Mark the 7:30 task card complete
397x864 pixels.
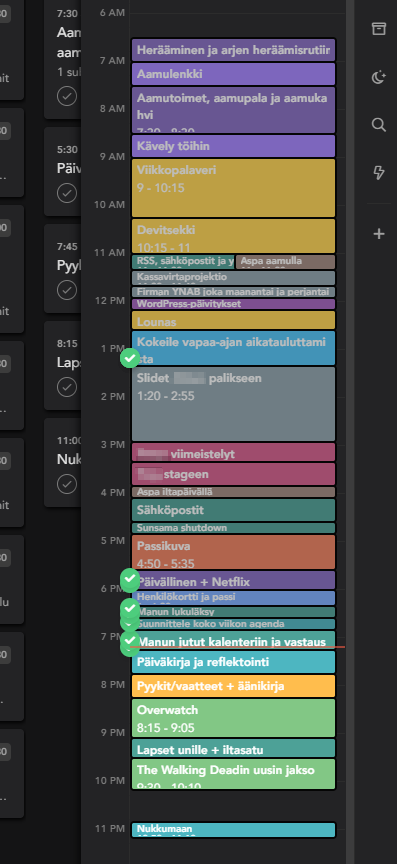click(x=67, y=96)
